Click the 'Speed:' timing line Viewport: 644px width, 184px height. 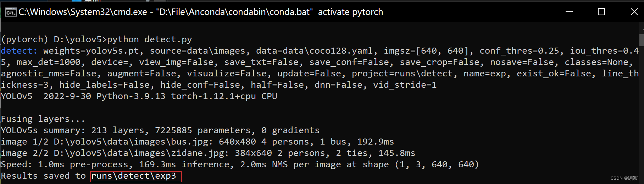[240, 164]
